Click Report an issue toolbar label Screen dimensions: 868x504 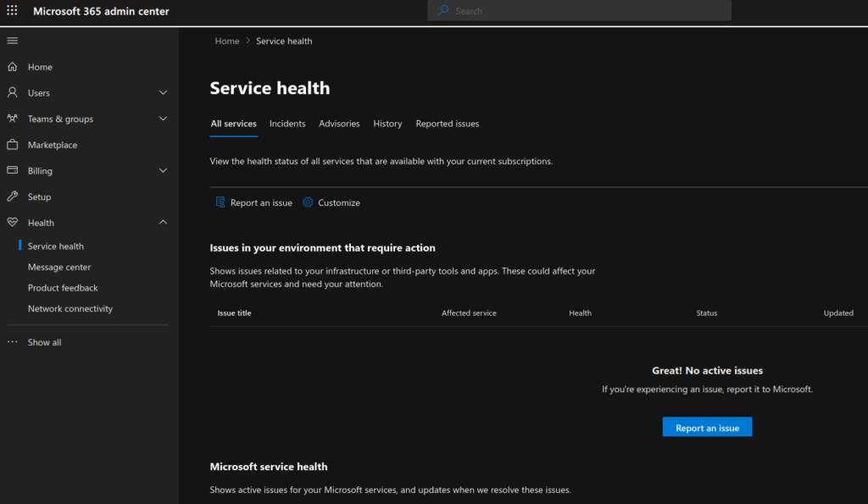[261, 202]
